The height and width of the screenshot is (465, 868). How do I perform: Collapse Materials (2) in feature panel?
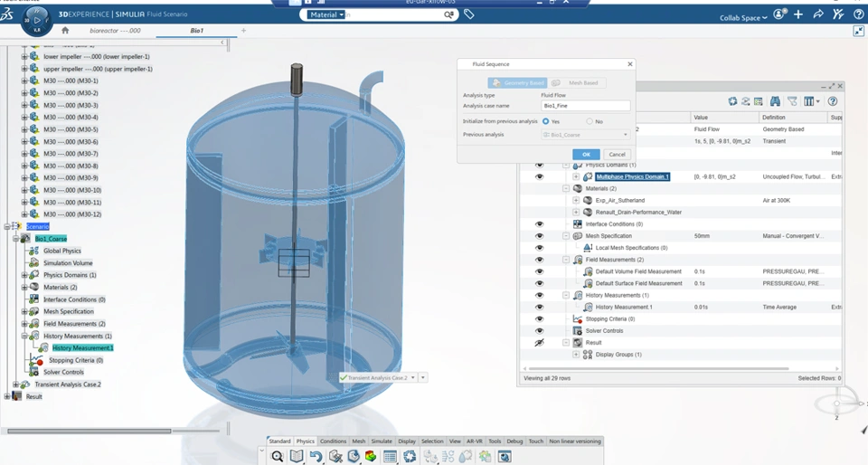coord(566,189)
